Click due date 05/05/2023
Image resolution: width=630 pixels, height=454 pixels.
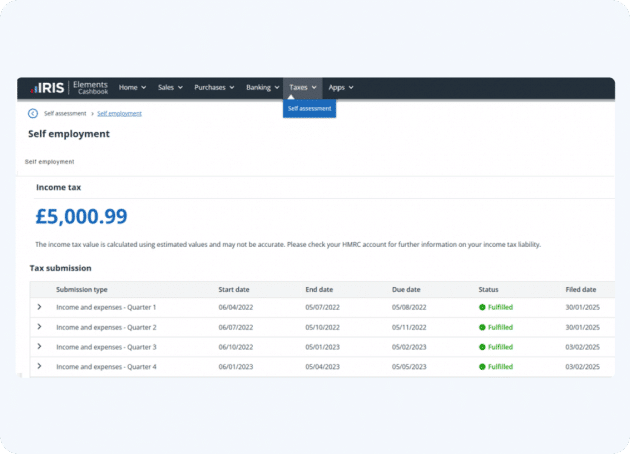coord(409,367)
